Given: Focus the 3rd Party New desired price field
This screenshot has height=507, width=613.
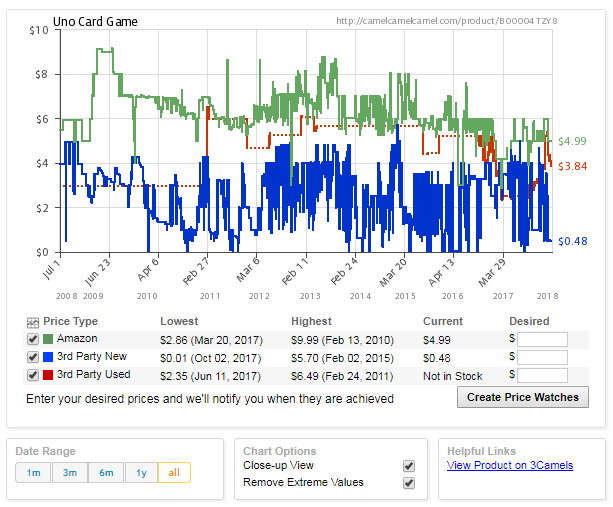Looking at the screenshot, I should click(x=542, y=358).
